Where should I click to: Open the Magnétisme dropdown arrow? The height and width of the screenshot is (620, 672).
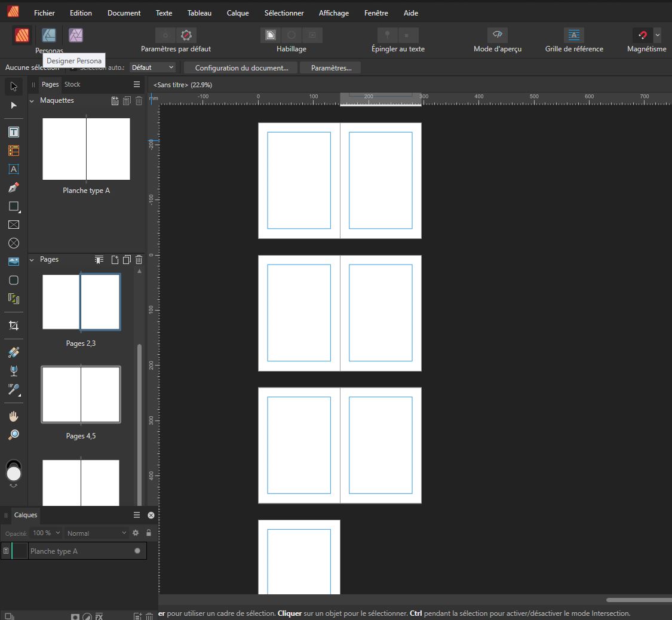coord(658,35)
